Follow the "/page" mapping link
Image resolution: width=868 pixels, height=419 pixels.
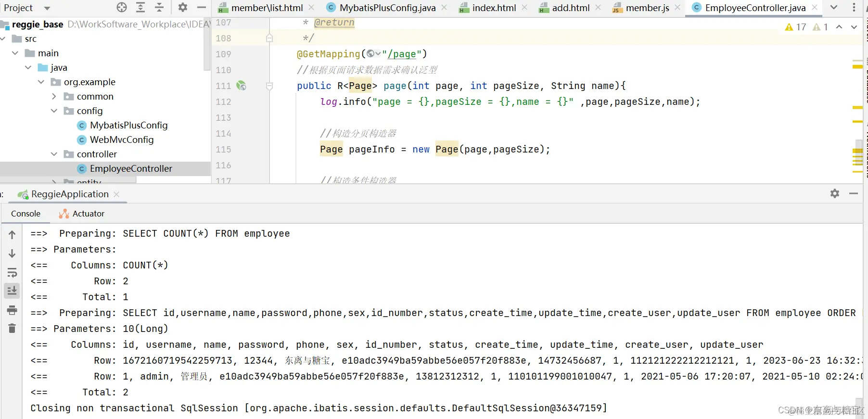point(402,54)
